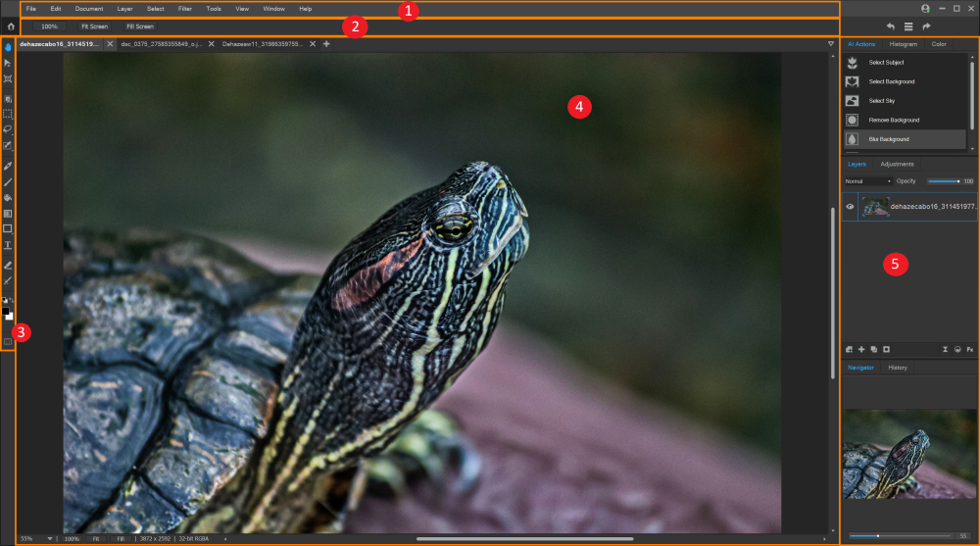Select the Eyedropper color picker tool
Screen dimensions: 980x546
[8, 166]
